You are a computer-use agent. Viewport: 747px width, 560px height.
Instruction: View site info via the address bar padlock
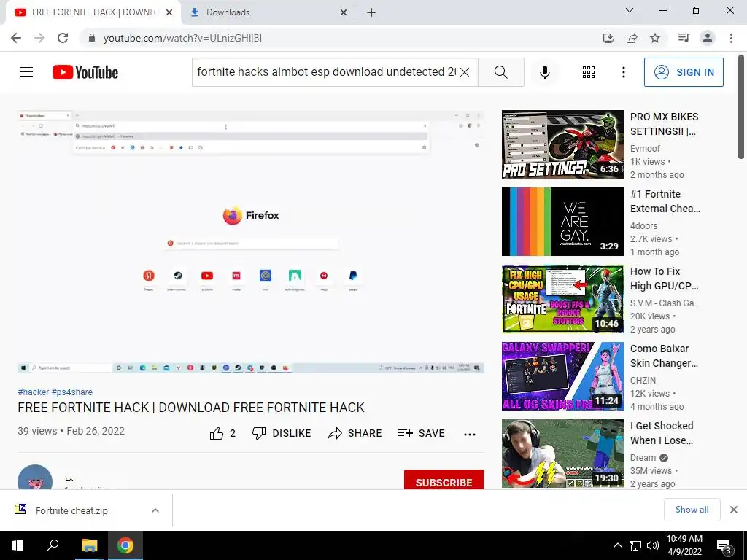(x=92, y=38)
